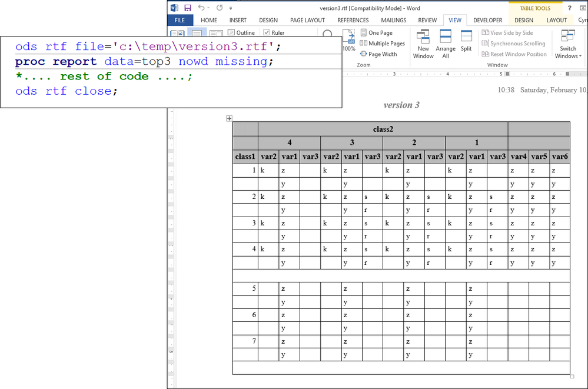
Task: Open the Customize Quick Access Toolbar dropdown
Action: (x=231, y=8)
